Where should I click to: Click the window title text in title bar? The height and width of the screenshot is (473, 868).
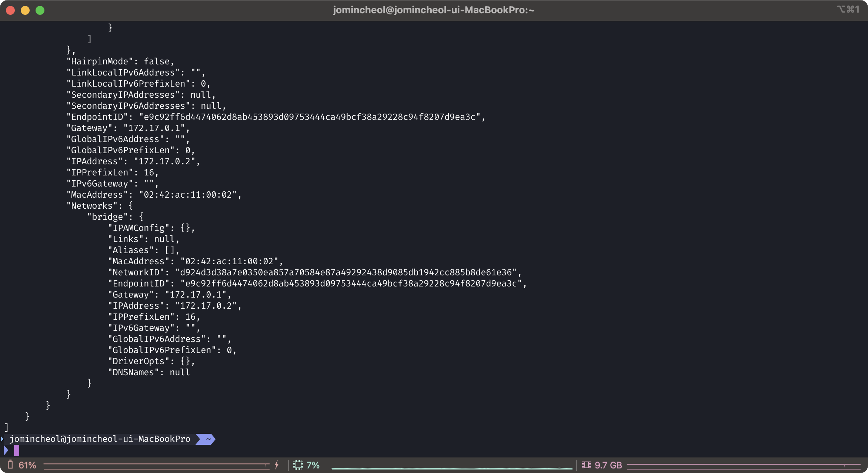[x=434, y=10]
